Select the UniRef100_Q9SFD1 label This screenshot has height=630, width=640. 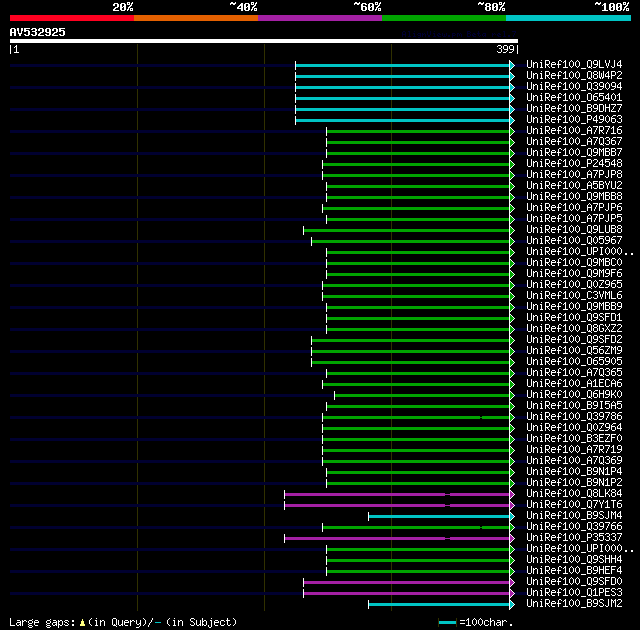point(574,318)
